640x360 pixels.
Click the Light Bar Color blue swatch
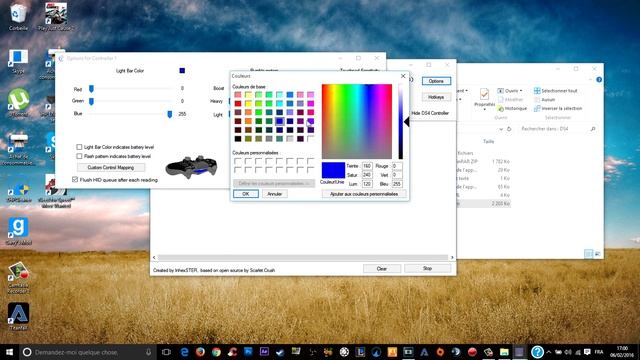(x=182, y=71)
